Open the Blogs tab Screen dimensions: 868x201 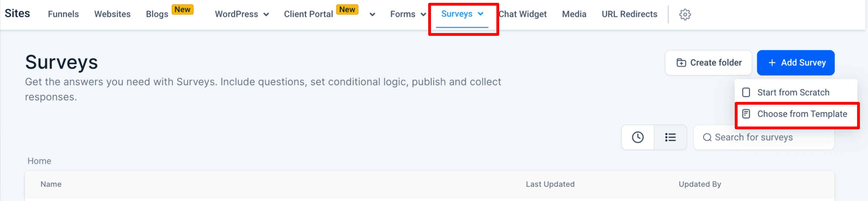point(157,14)
